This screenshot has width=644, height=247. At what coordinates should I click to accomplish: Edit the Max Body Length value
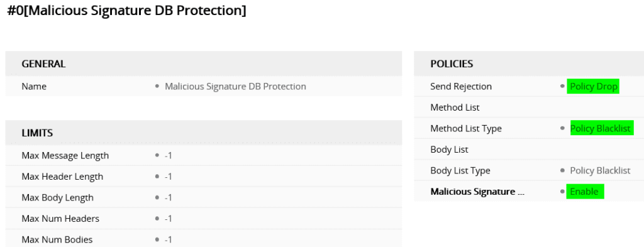click(169, 198)
